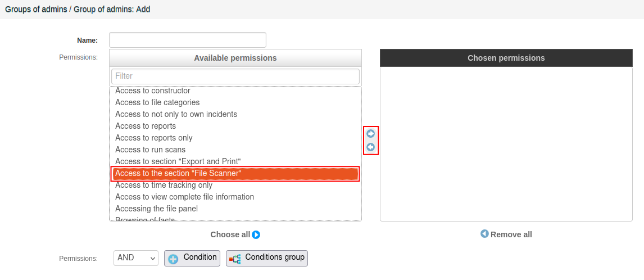Click the Groups of admins breadcrumb
This screenshot has width=644, height=280.
(35, 10)
